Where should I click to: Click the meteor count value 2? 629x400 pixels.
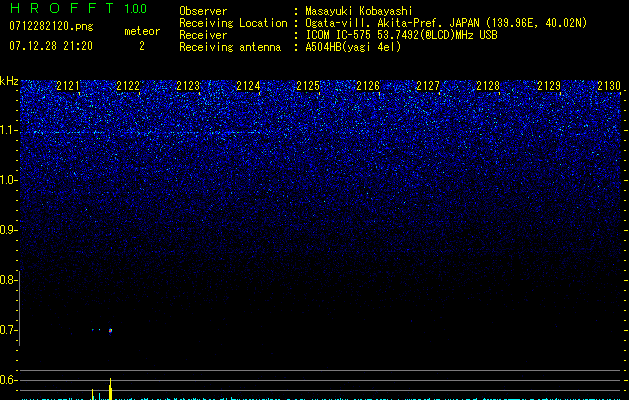pos(142,46)
